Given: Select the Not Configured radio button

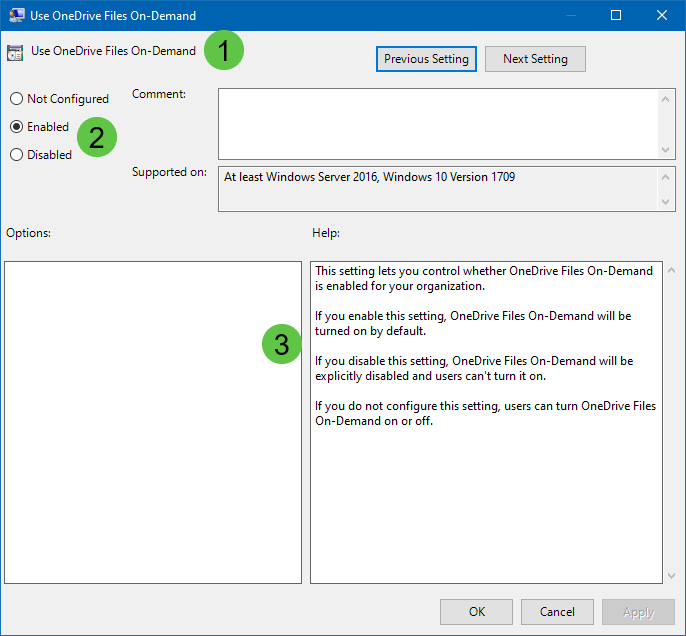Looking at the screenshot, I should click(16, 99).
